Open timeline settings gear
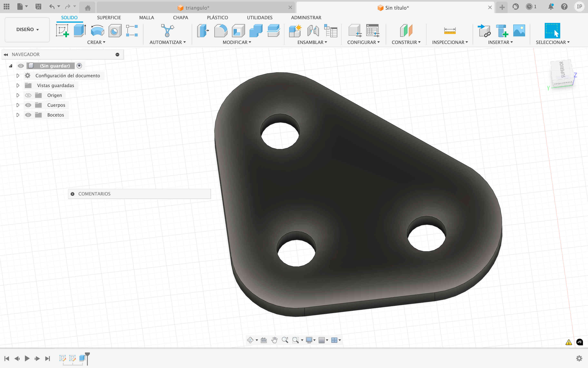The image size is (588, 368). [579, 358]
